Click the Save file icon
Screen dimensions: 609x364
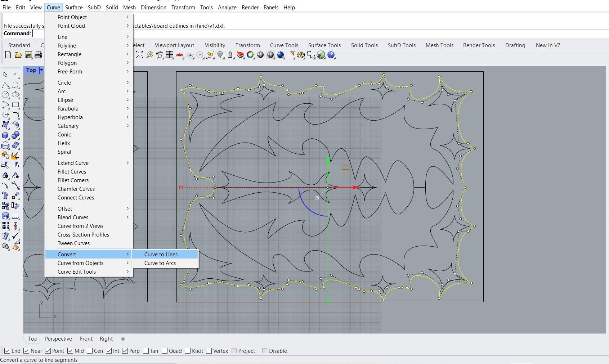[x=28, y=55]
